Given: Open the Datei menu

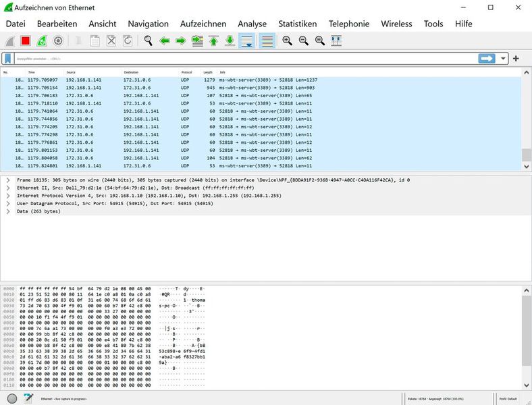Looking at the screenshot, I should (x=16, y=24).
